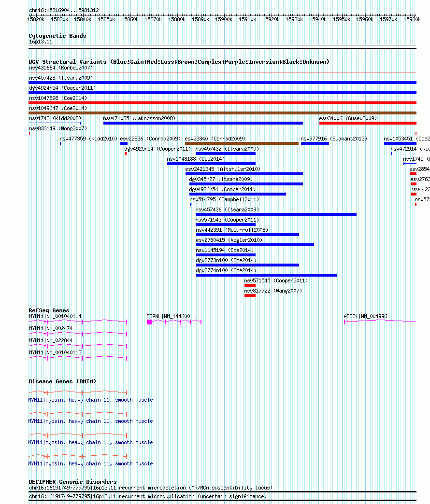The image size is (430, 504).
Task: Click the Disease Genes (OMIM) track title
Action: [x=62, y=381]
